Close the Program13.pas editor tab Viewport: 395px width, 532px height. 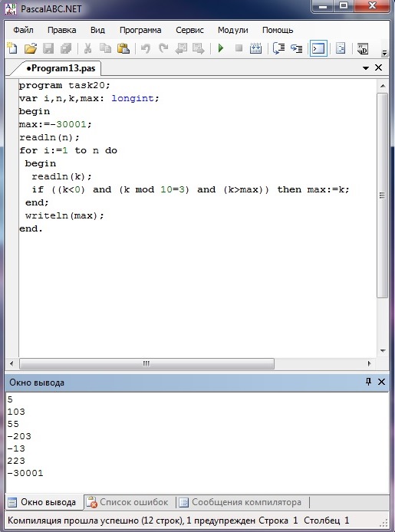pos(378,68)
